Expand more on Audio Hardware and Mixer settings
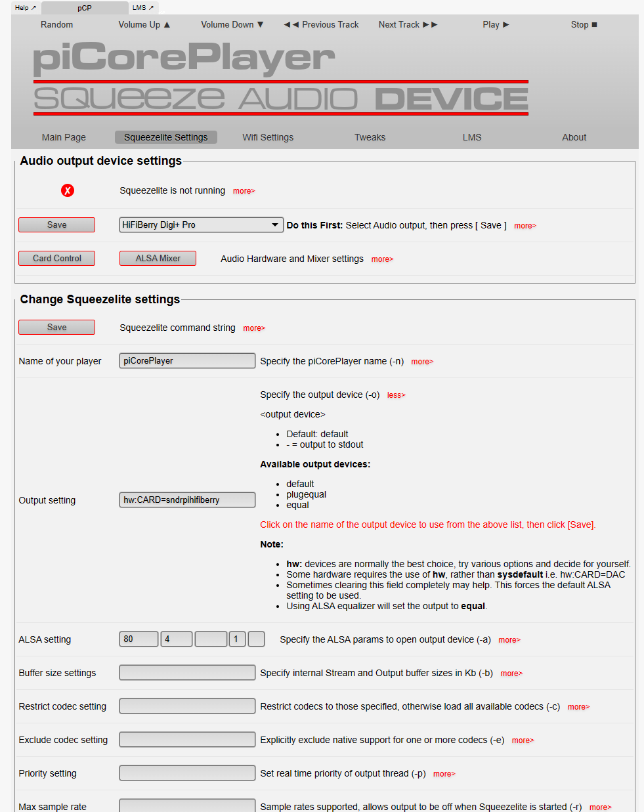The image size is (644, 812). click(x=382, y=259)
